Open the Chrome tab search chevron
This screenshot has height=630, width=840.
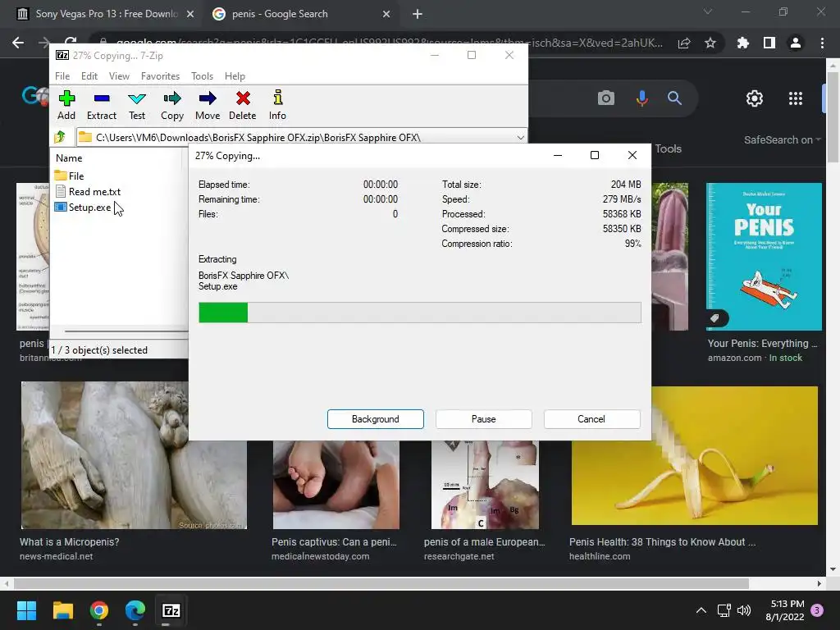pyautogui.click(x=708, y=11)
